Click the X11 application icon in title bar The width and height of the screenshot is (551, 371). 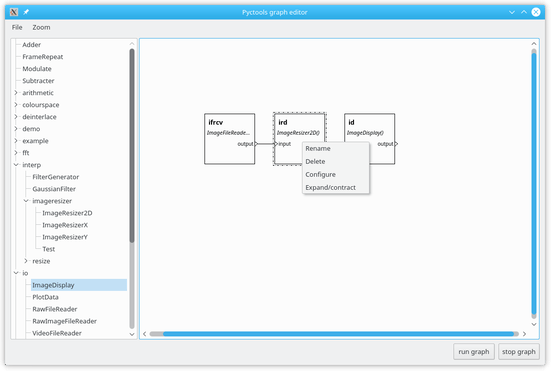14,12
